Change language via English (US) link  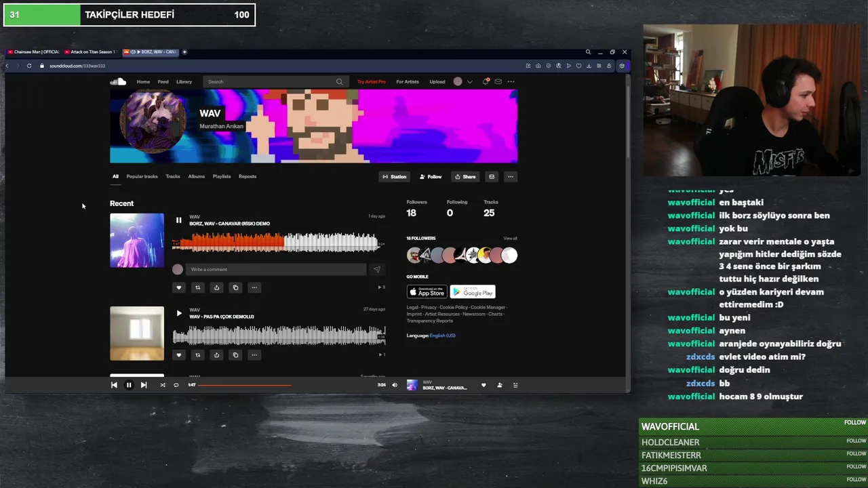[x=442, y=335]
